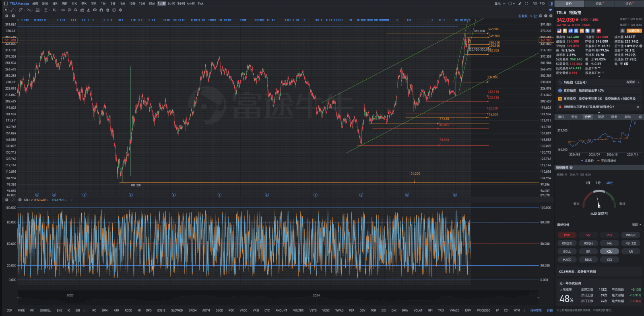Open the 资讯 news tab
644x316 pixels.
(x=599, y=4)
